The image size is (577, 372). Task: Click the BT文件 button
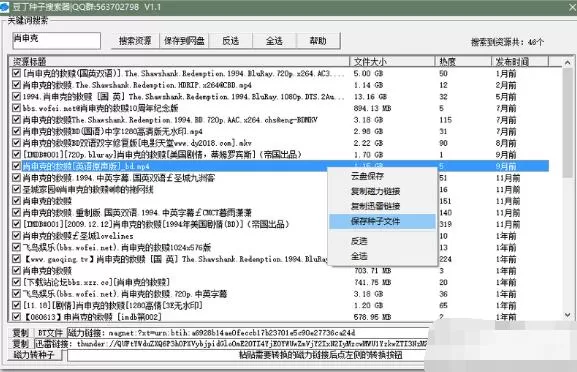point(50,333)
